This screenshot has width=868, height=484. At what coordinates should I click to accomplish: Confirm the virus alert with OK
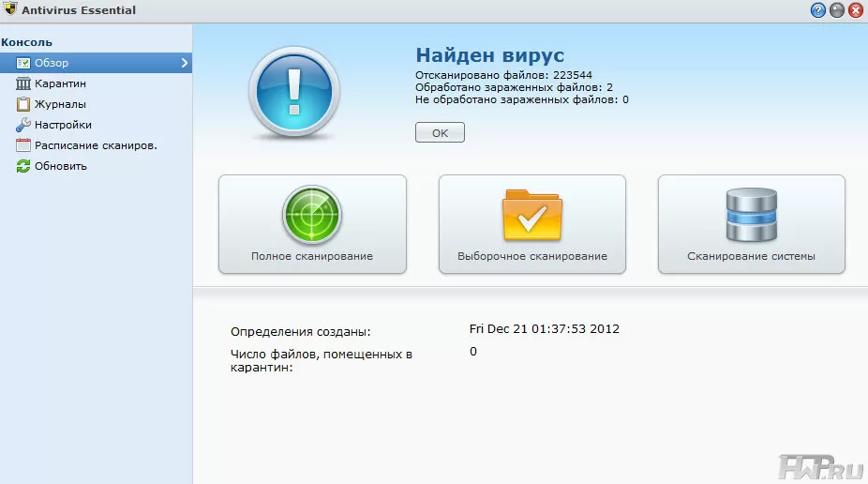click(440, 132)
